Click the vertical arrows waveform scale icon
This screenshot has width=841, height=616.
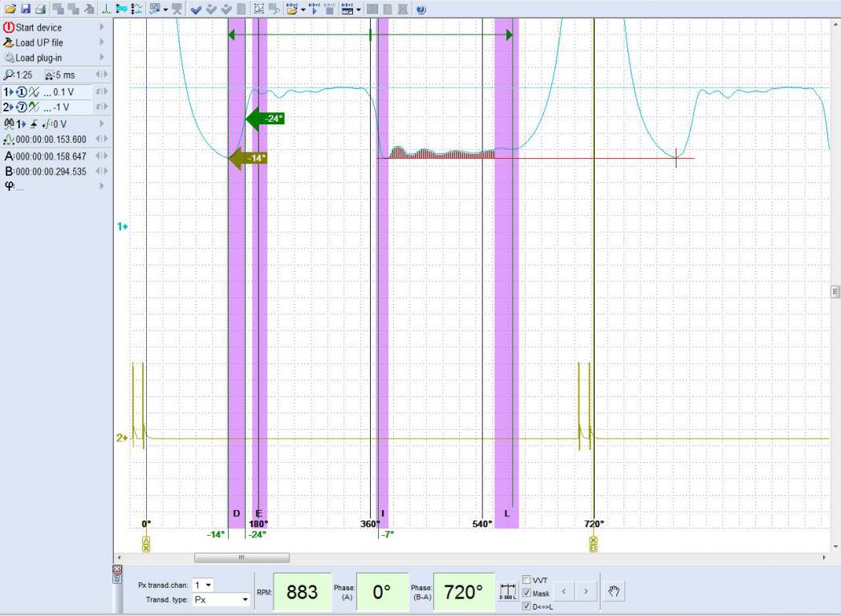point(136,9)
